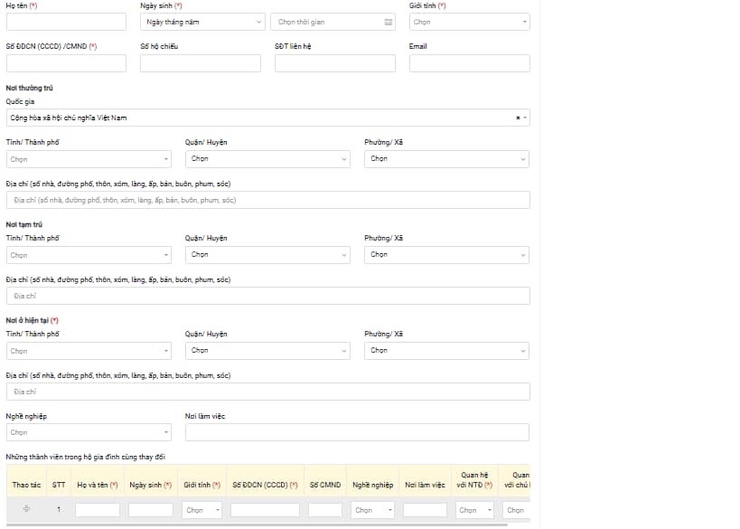Click the Địa chỉ field under Nơi thường trú
This screenshot has height=529, width=740.
[x=268, y=200]
